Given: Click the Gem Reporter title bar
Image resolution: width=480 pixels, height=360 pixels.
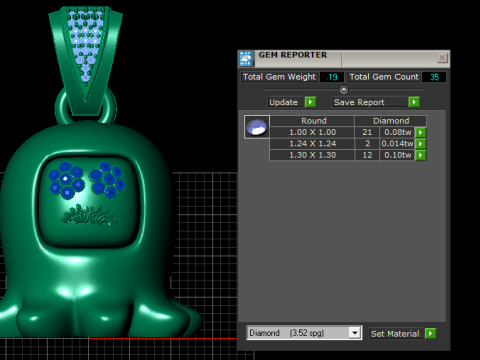Looking at the screenshot, I should (x=345, y=58).
